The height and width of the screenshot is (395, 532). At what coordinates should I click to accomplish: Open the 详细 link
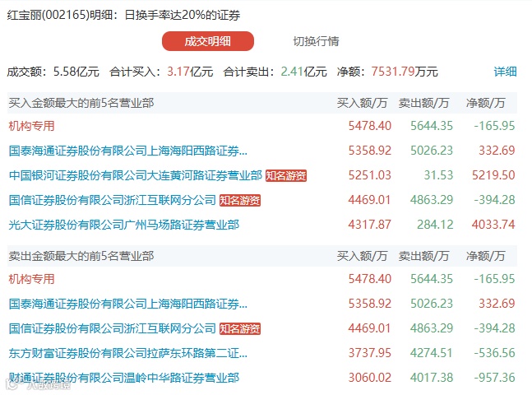coord(505,72)
